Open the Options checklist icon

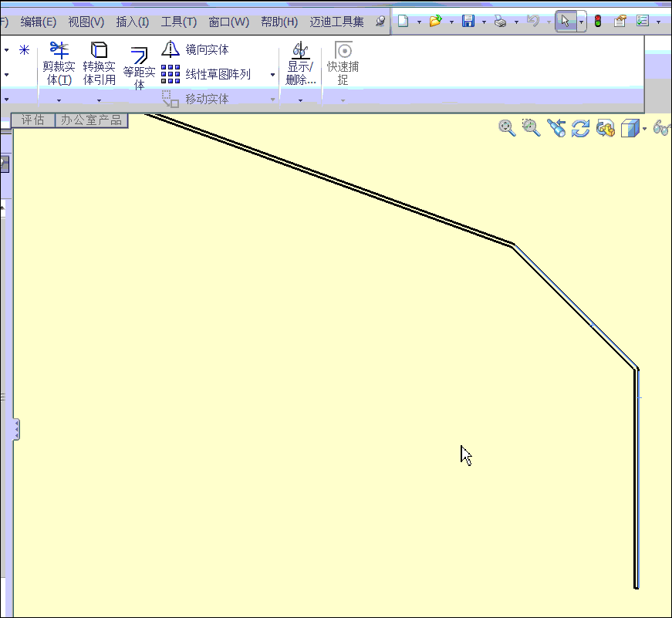pyautogui.click(x=643, y=21)
